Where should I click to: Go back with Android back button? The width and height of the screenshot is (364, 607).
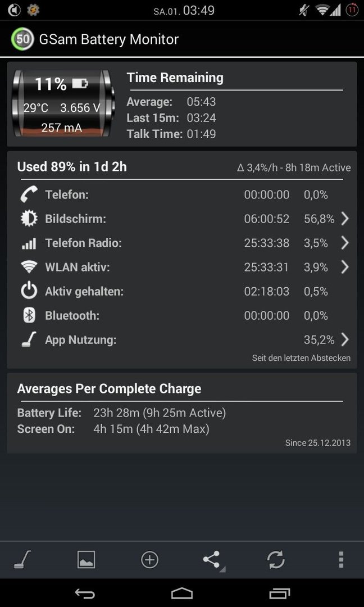[x=85, y=593]
